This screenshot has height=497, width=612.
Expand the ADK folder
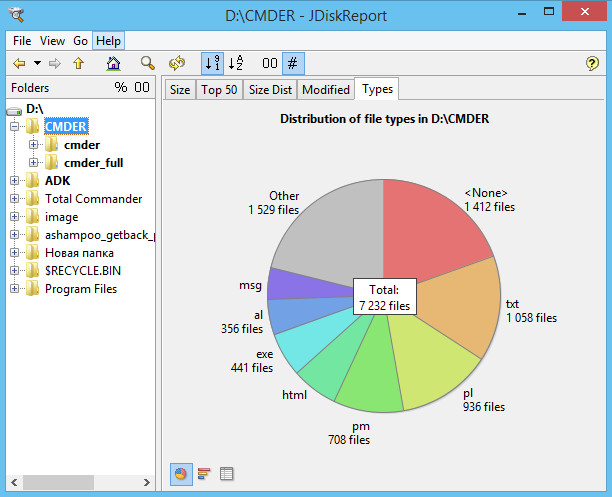point(14,180)
